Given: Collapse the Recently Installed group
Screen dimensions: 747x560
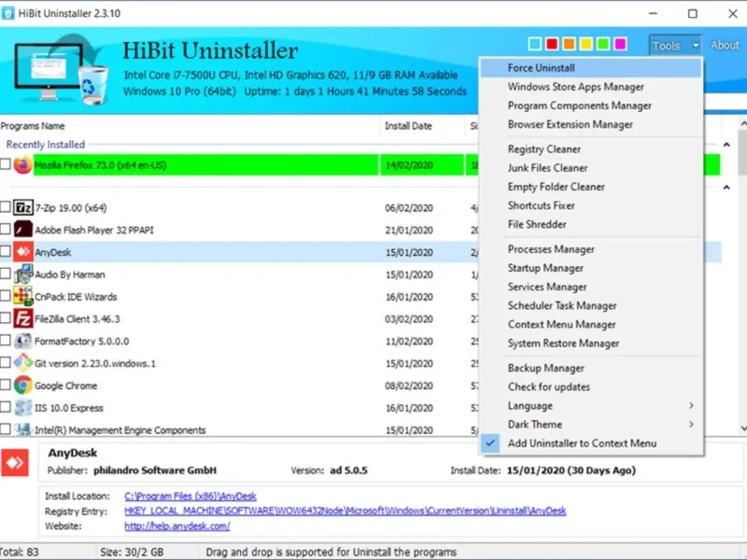Looking at the screenshot, I should [726, 145].
